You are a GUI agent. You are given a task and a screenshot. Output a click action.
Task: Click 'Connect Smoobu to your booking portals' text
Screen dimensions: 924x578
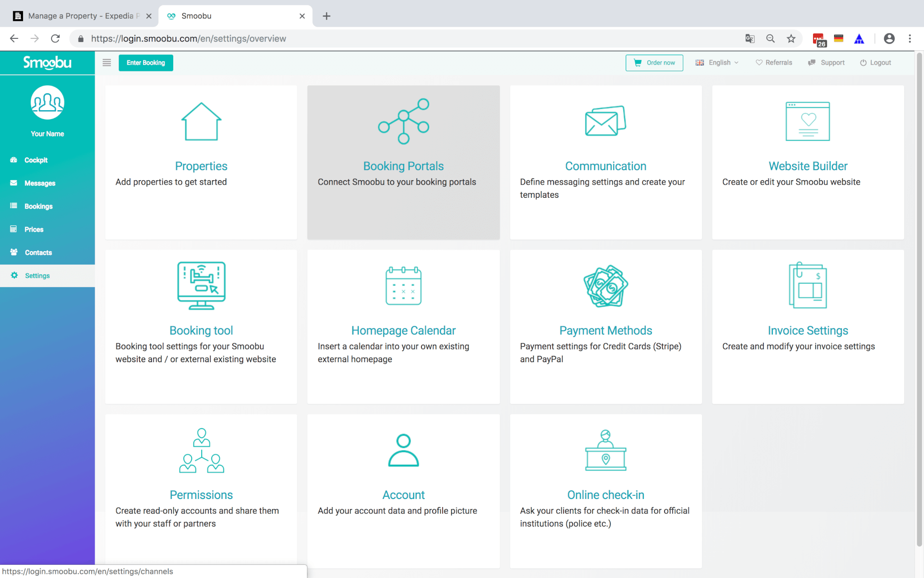(x=397, y=182)
